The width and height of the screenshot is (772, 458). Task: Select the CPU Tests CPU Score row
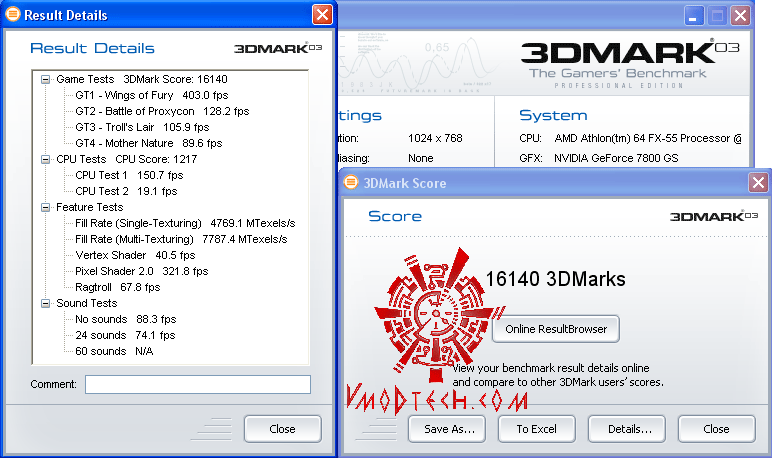pyautogui.click(x=127, y=159)
